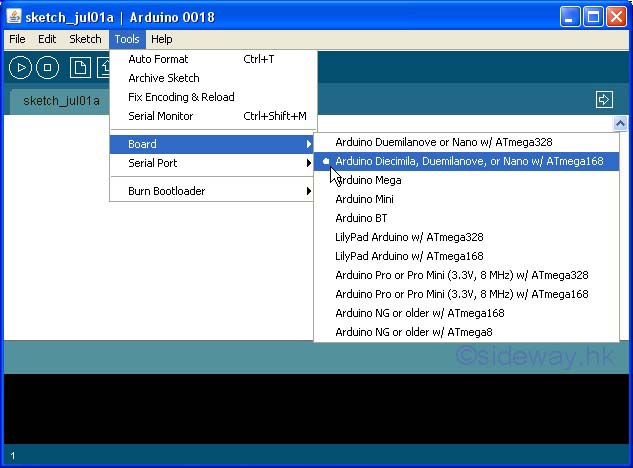The width and height of the screenshot is (633, 468).
Task: Click the Verify (play) toolbar button
Action: tap(20, 67)
